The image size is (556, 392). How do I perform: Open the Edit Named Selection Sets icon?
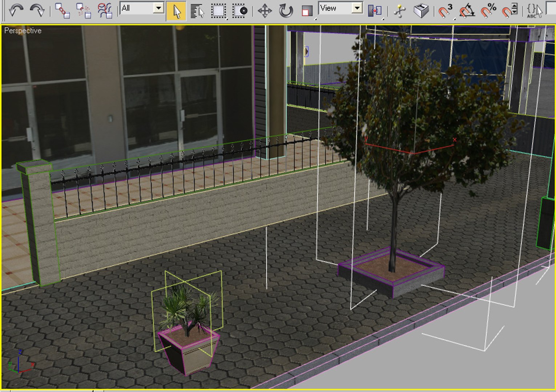(x=534, y=11)
